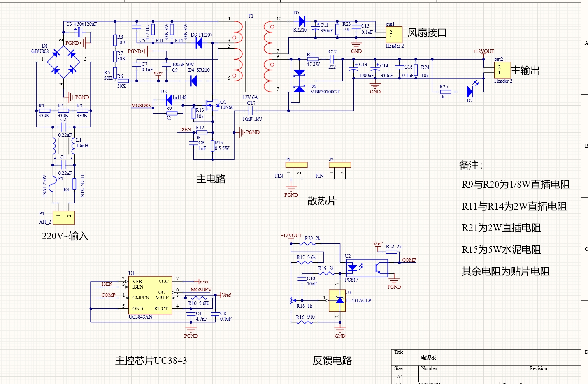
Task: Select the D1 GBU808 bridge rectifier symbol
Action: click(63, 62)
